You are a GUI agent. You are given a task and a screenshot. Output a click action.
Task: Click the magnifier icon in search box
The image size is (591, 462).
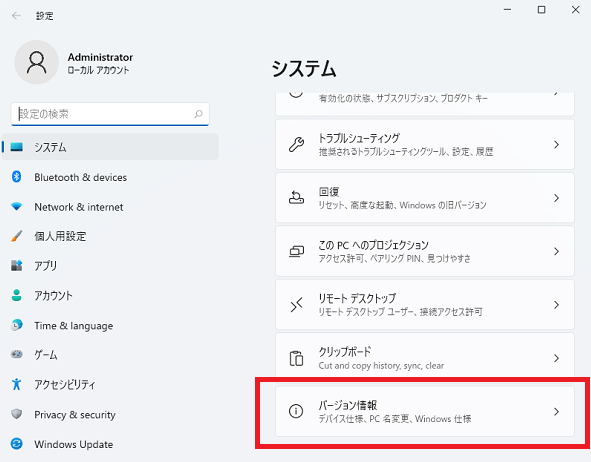pyautogui.click(x=198, y=114)
